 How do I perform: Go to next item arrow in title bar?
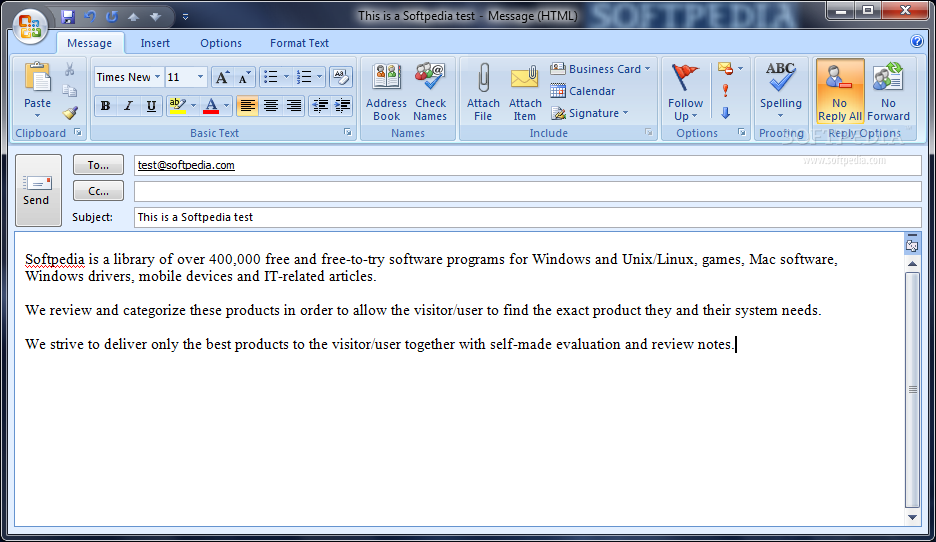point(155,17)
